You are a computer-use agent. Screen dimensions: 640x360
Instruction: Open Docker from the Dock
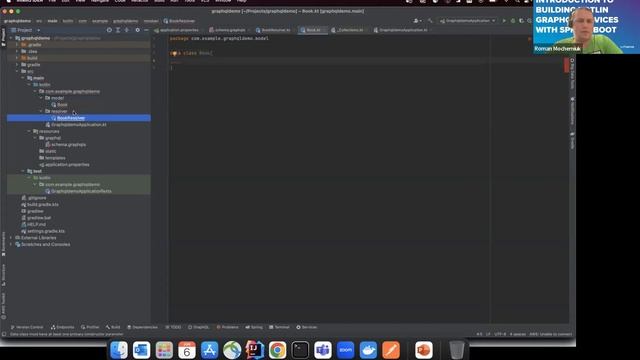(368, 350)
